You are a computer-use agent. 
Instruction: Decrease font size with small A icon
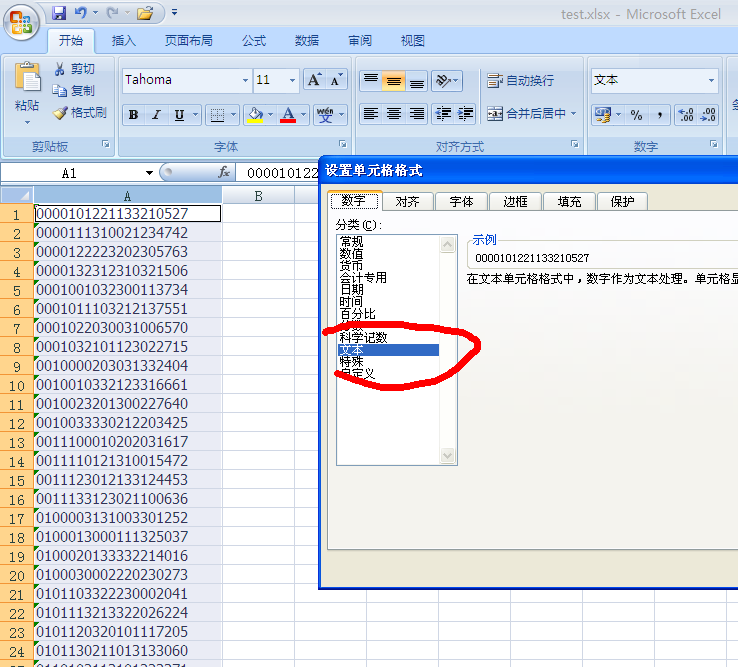coord(337,80)
